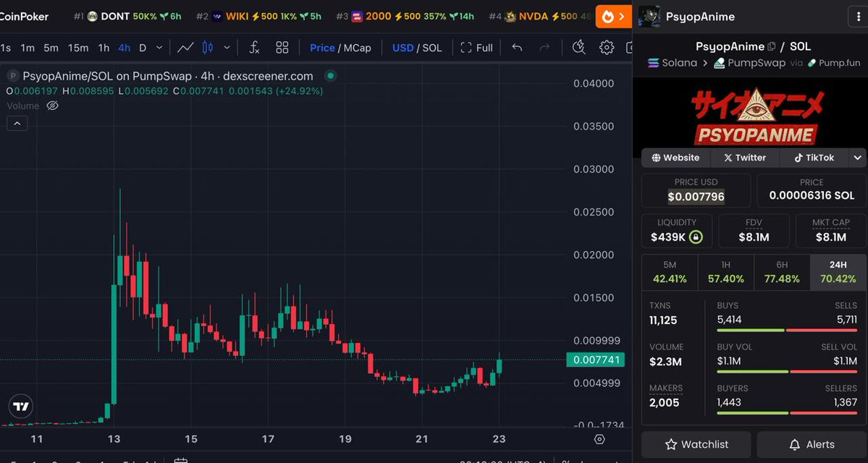Screen dimensions: 868x463
Task: Open the token TikTok link
Action: (814, 158)
